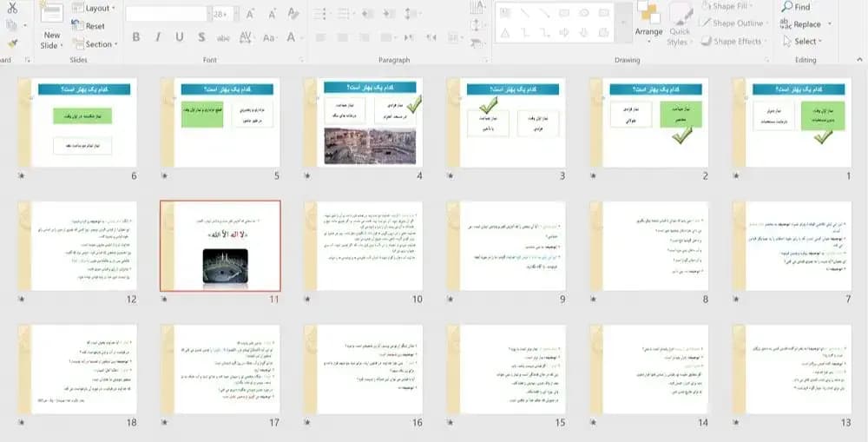Click Clear All Formatting icon

click(293, 15)
